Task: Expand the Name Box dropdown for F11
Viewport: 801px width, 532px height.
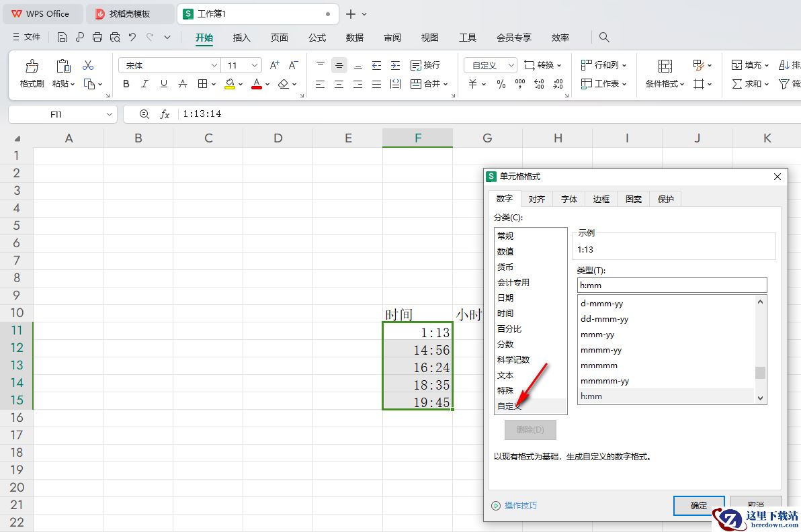Action: pos(109,114)
